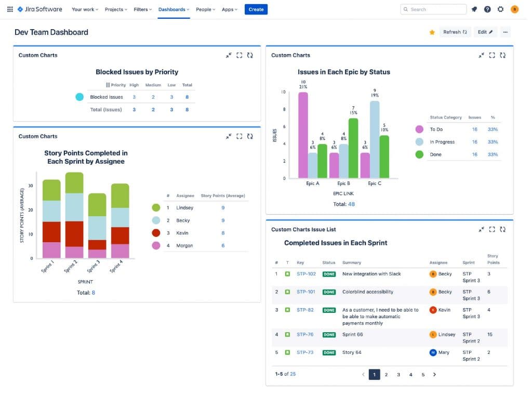Click the Edit dashboard button
The height and width of the screenshot is (395, 532).
coord(485,32)
